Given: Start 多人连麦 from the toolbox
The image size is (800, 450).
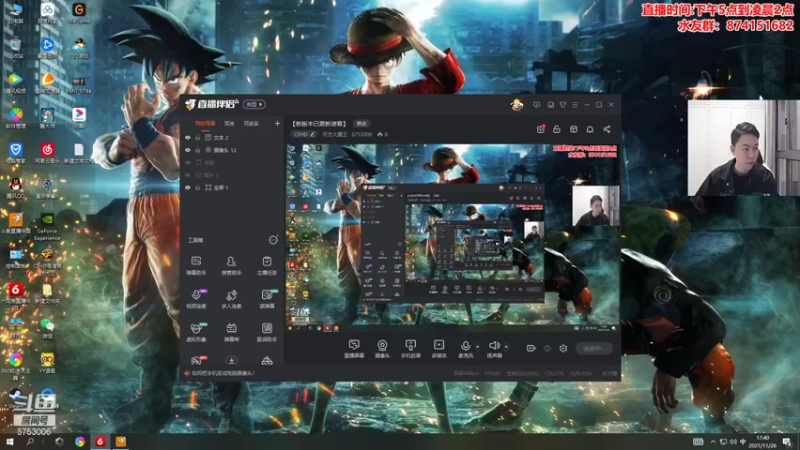Looking at the screenshot, I should [x=231, y=299].
